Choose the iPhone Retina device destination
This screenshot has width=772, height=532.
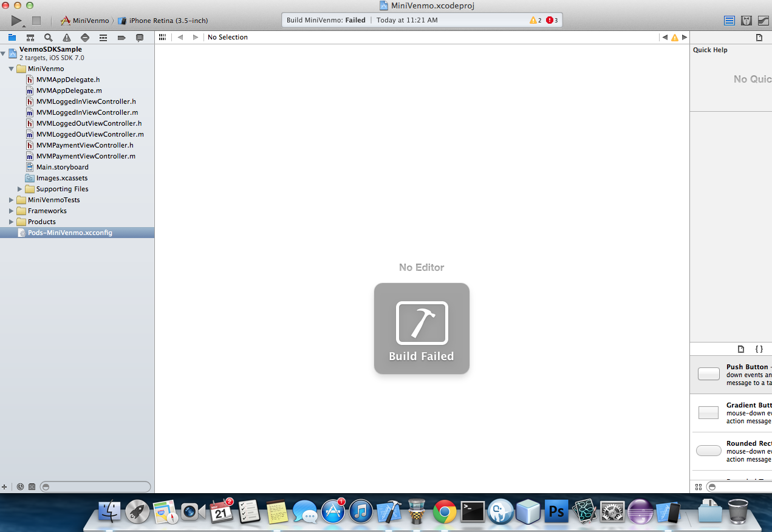163,21
